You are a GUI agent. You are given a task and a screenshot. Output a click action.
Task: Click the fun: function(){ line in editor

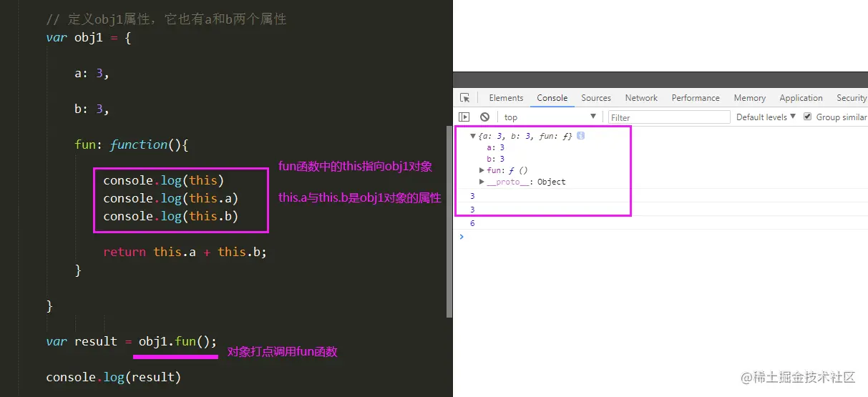click(x=131, y=144)
